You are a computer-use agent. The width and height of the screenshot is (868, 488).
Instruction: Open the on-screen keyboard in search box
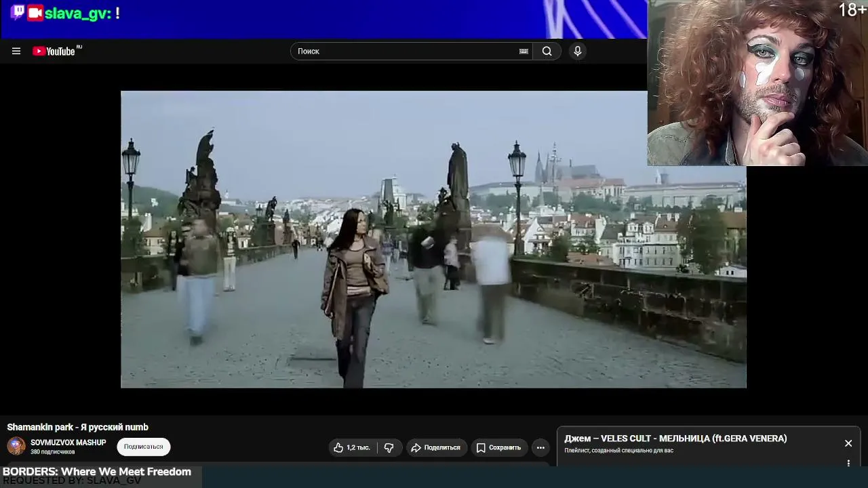coord(524,51)
